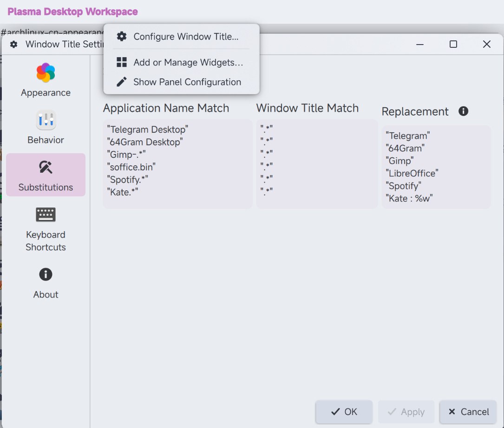This screenshot has width=504, height=428.
Task: Choose Show Panel Configuration entry
Action: click(187, 82)
